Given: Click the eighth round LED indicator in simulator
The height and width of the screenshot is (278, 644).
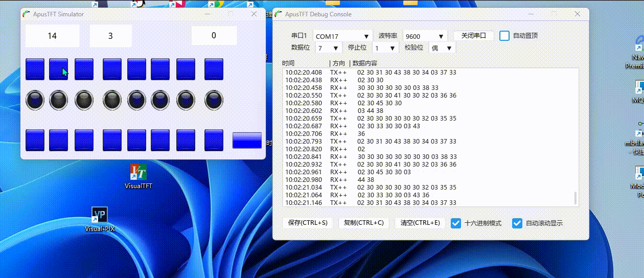Looking at the screenshot, I should [x=214, y=100].
